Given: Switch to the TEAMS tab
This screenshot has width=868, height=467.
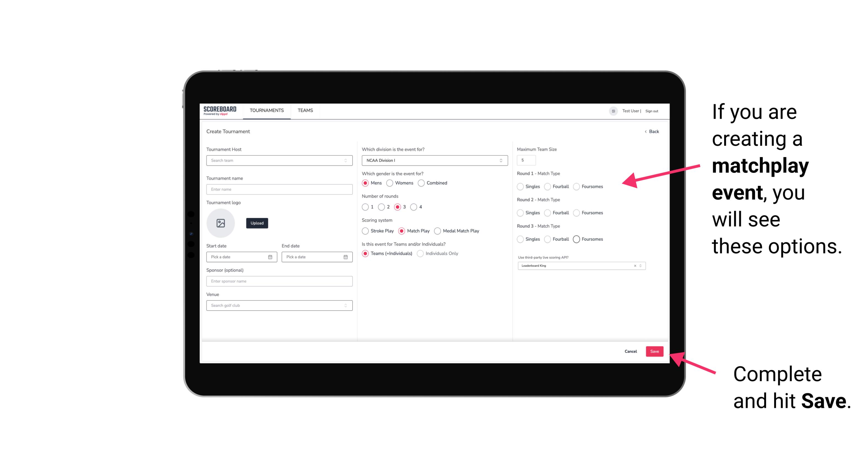Looking at the screenshot, I should [305, 110].
